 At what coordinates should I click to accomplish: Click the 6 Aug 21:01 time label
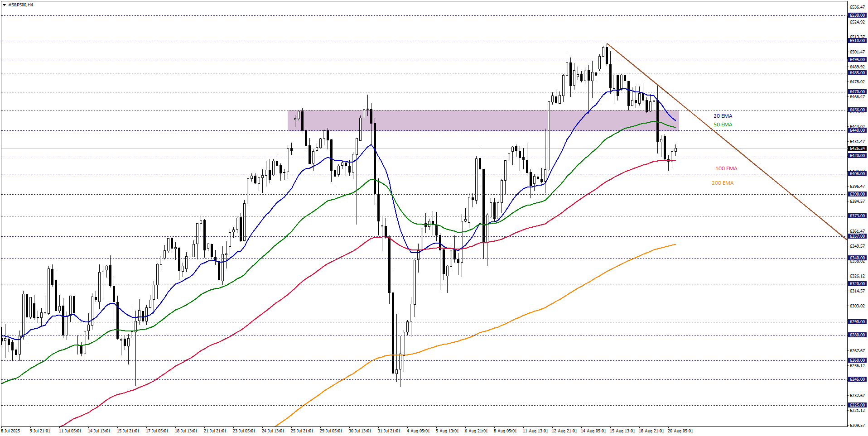(476, 431)
